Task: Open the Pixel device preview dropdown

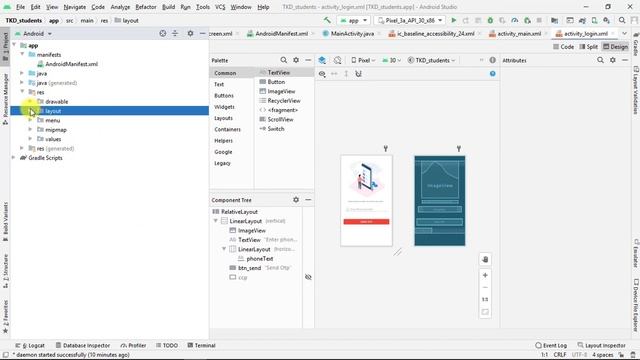Action: click(363, 60)
